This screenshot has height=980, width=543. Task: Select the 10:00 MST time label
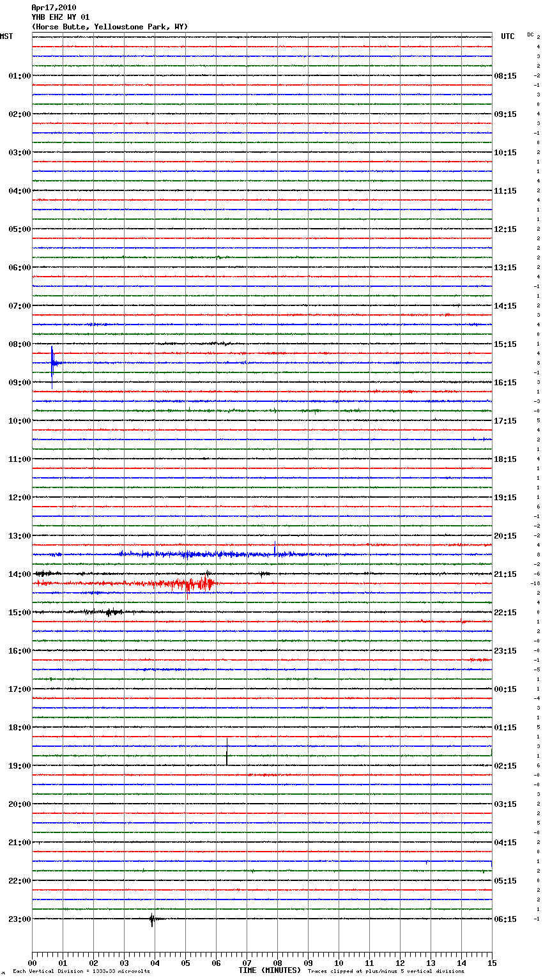point(19,421)
